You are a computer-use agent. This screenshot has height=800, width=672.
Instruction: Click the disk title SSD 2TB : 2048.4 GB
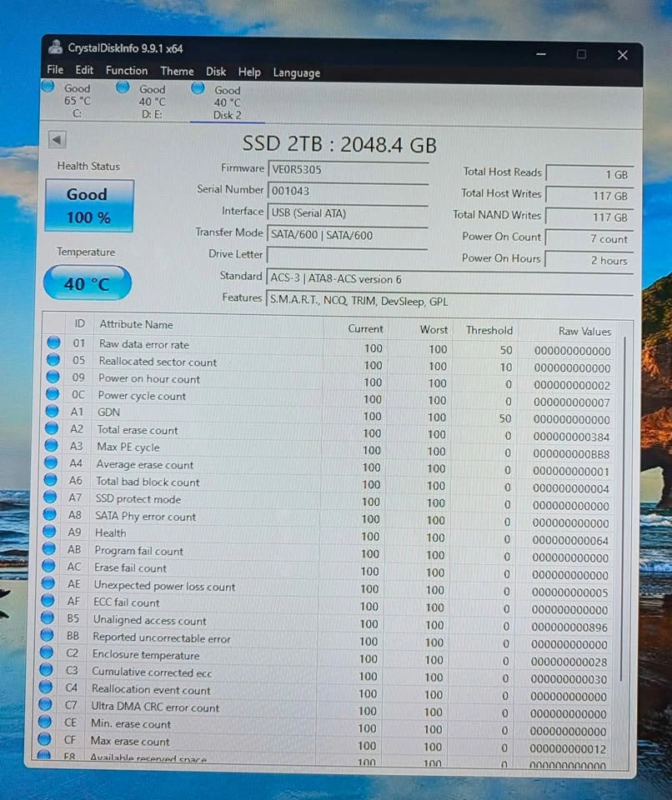[x=339, y=144]
